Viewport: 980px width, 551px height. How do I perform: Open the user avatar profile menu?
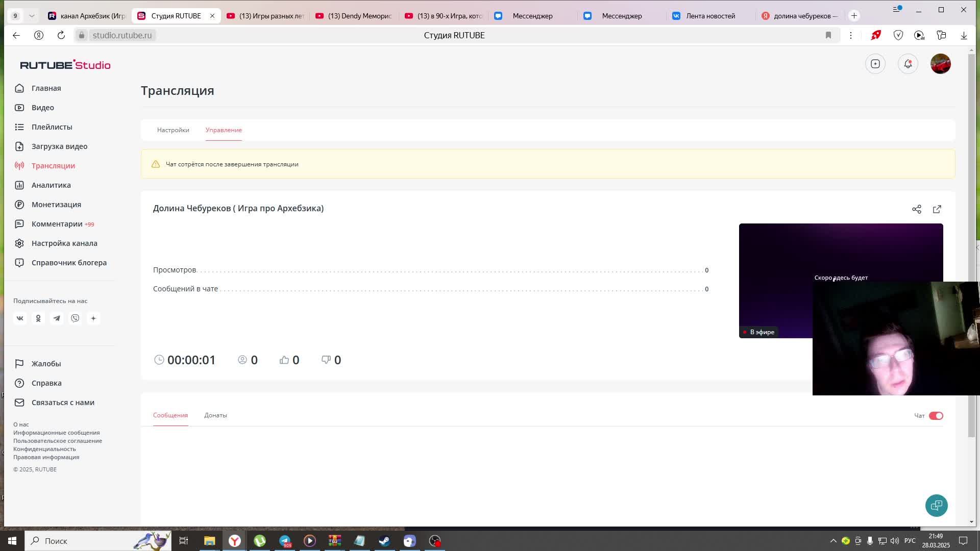pyautogui.click(x=940, y=64)
